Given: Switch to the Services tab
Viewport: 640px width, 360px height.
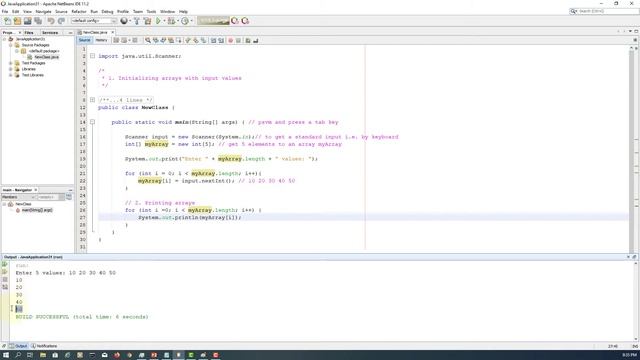Looking at the screenshot, I should pyautogui.click(x=50, y=32).
